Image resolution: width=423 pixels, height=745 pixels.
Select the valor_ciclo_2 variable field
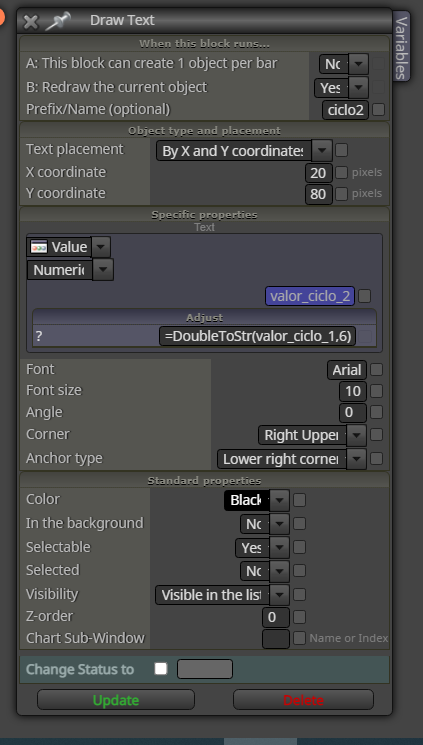[x=310, y=296]
